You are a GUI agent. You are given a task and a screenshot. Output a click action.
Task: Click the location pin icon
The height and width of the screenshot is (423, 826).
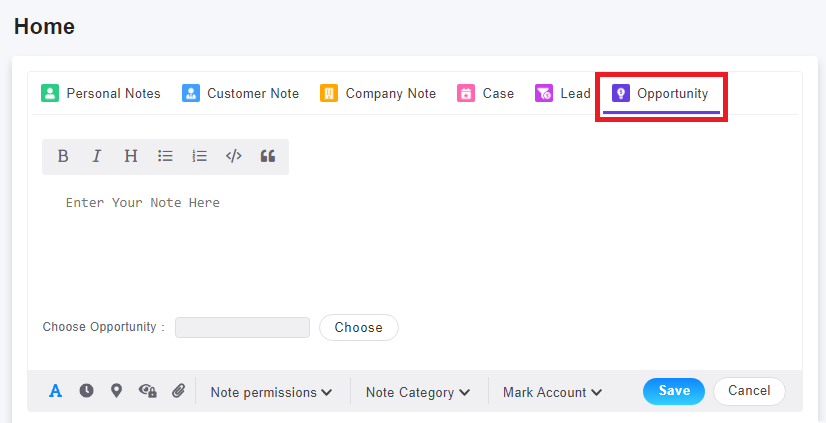click(116, 391)
